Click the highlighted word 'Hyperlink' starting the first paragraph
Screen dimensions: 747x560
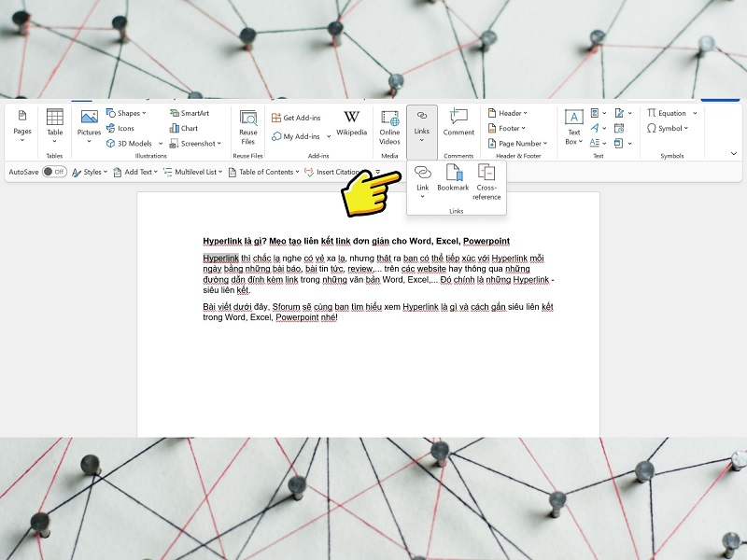(220, 259)
